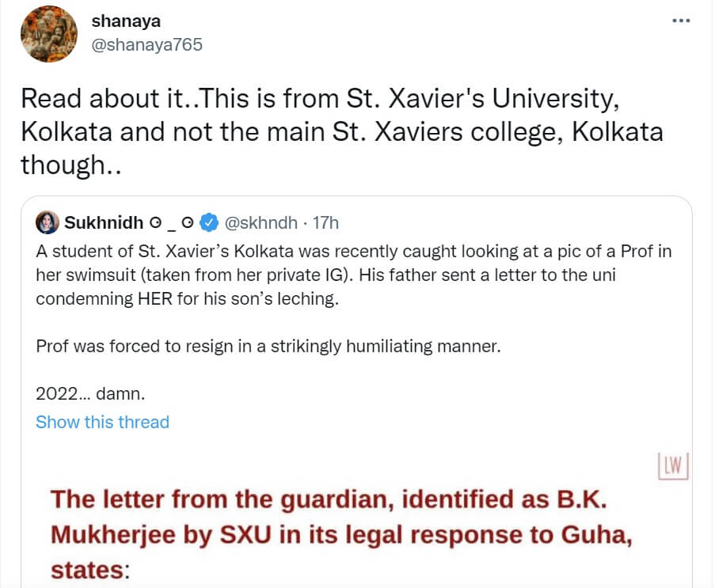
Task: Click shanaya's profile avatar picture
Action: coord(49,34)
